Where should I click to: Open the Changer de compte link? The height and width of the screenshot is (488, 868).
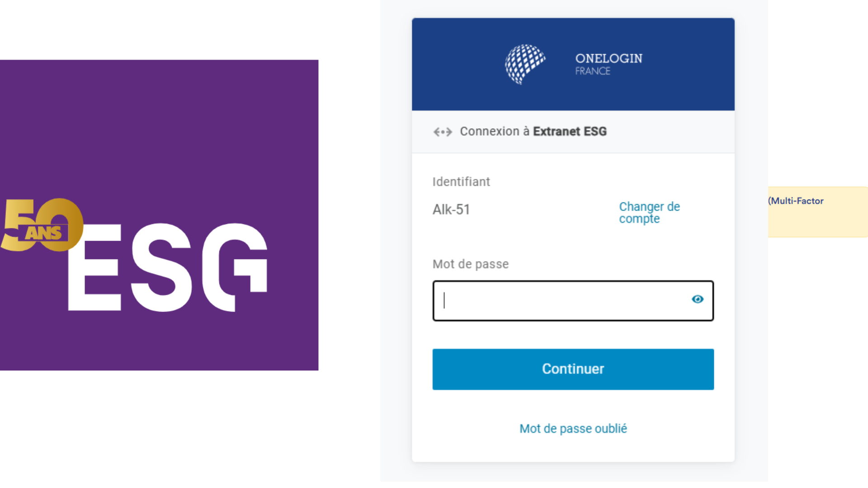[649, 212]
